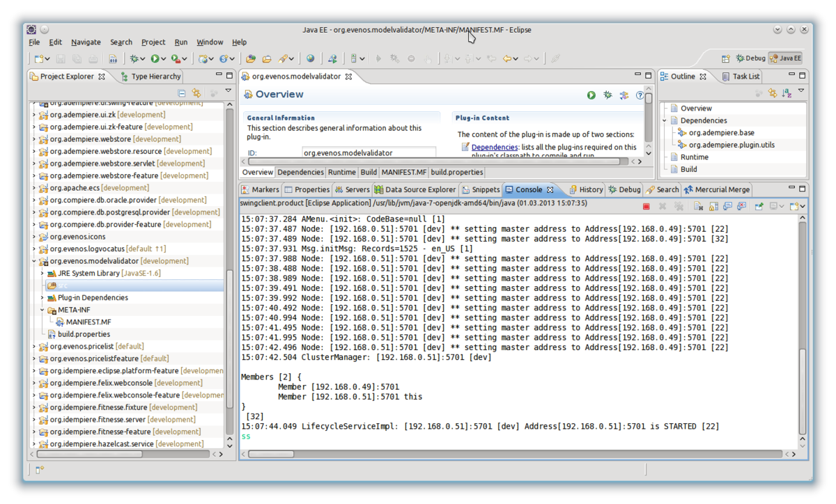The height and width of the screenshot is (504, 836).
Task: Open the web browser globe icon
Action: (310, 59)
